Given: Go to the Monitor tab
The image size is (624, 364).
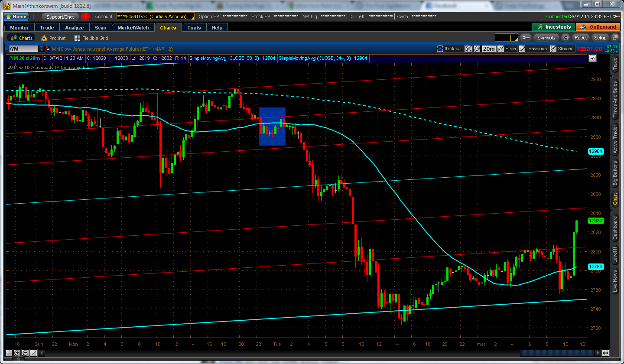Looking at the screenshot, I should [x=19, y=28].
